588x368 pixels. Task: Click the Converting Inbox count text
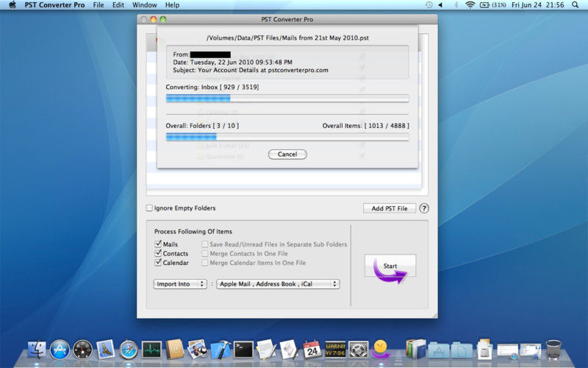coord(212,87)
